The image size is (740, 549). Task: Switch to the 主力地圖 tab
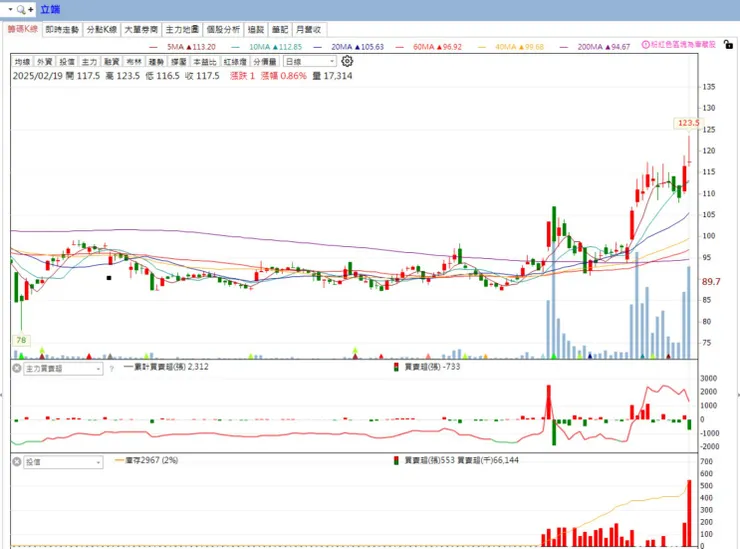[182, 30]
